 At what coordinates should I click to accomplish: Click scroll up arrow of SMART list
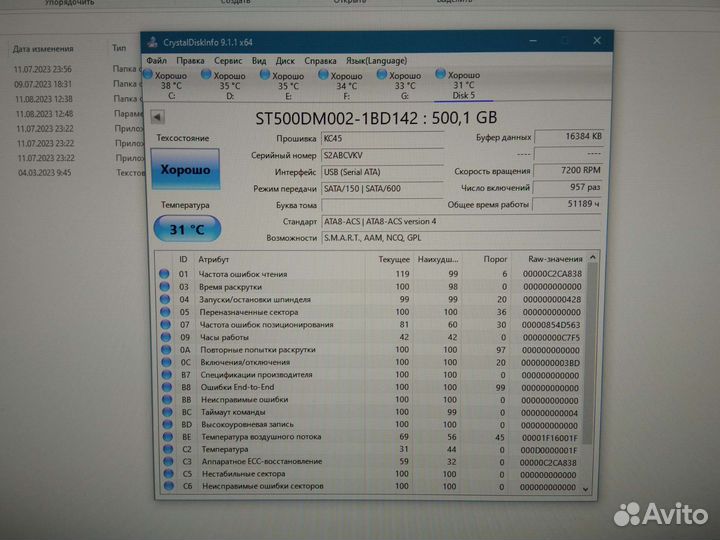pos(592,258)
